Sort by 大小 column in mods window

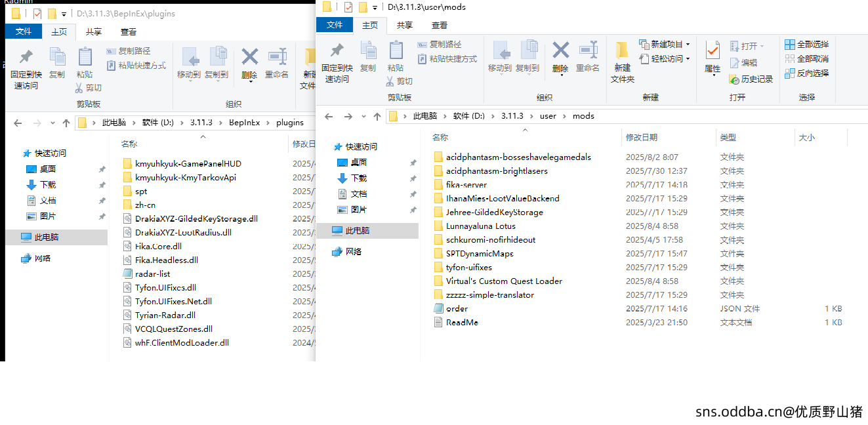click(x=806, y=137)
